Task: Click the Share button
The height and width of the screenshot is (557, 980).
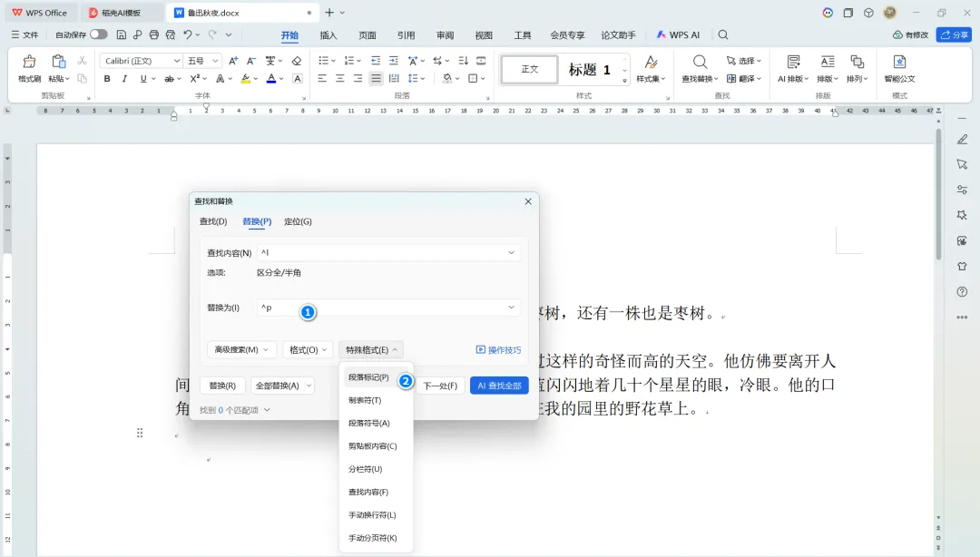Action: click(954, 35)
